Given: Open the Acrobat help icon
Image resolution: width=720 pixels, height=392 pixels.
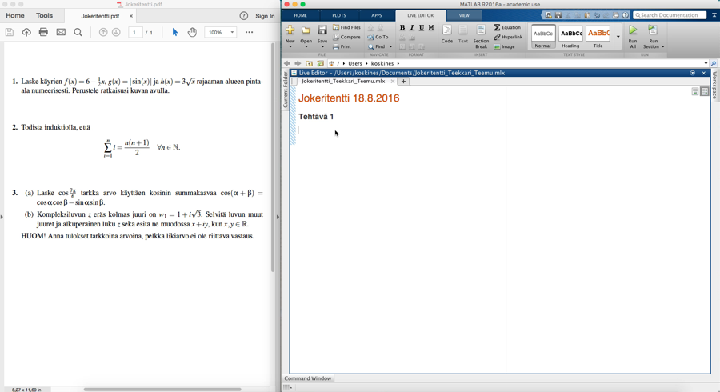Looking at the screenshot, I should point(244,16).
